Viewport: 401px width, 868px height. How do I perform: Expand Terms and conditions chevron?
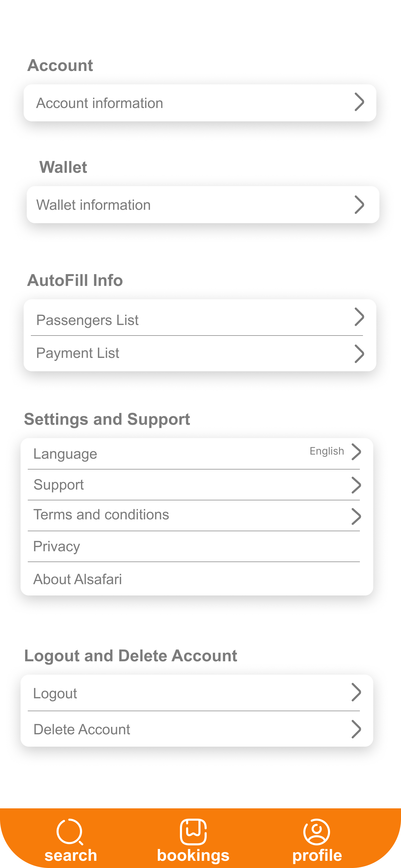(x=356, y=517)
